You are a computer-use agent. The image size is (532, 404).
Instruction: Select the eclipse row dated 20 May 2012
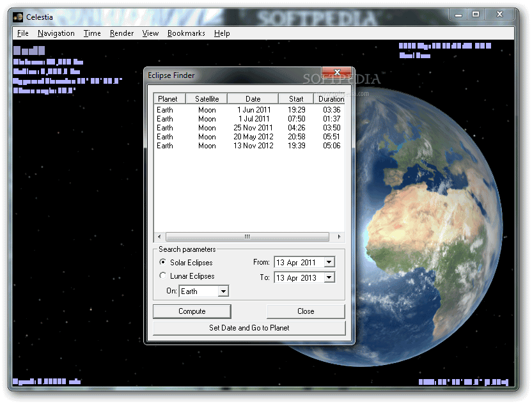click(x=249, y=137)
